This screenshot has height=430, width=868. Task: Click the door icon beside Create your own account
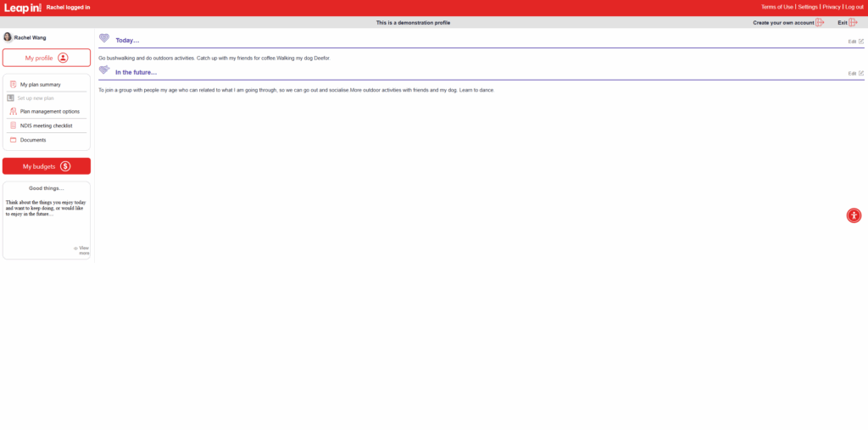(x=820, y=23)
